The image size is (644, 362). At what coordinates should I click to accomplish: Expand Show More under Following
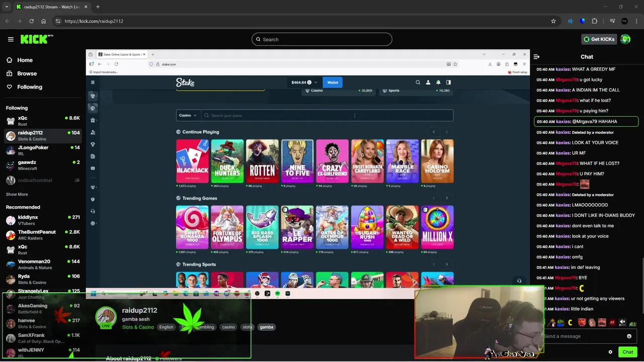pyautogui.click(x=17, y=195)
